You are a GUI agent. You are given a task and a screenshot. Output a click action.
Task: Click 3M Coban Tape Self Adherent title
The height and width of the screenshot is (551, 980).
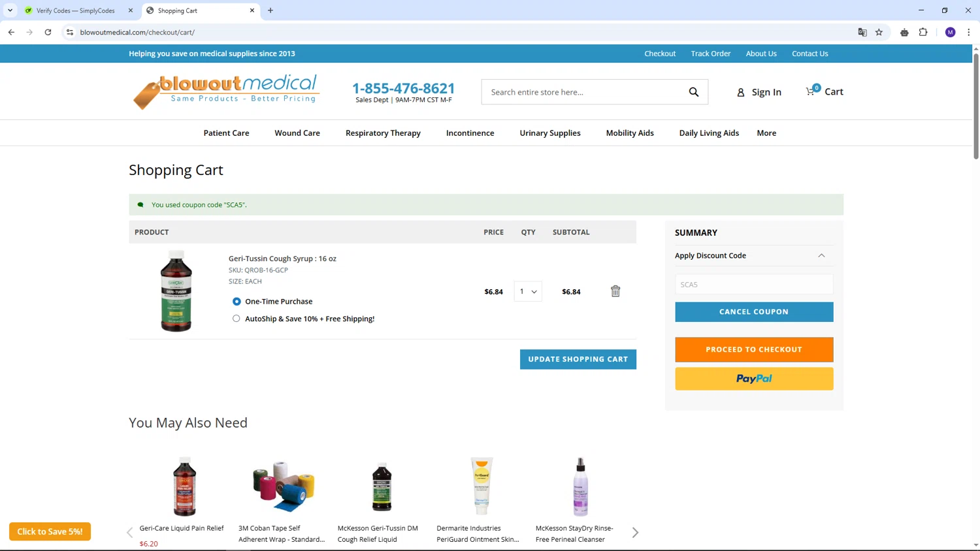click(282, 534)
